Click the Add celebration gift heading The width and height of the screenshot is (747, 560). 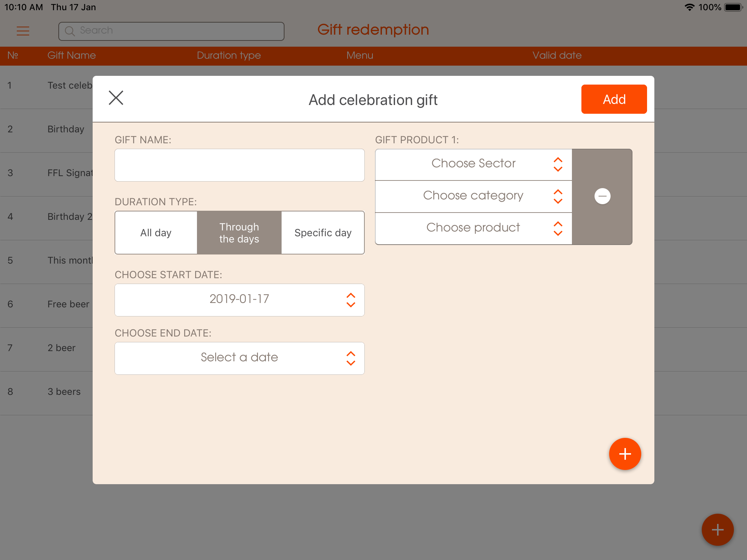373,100
